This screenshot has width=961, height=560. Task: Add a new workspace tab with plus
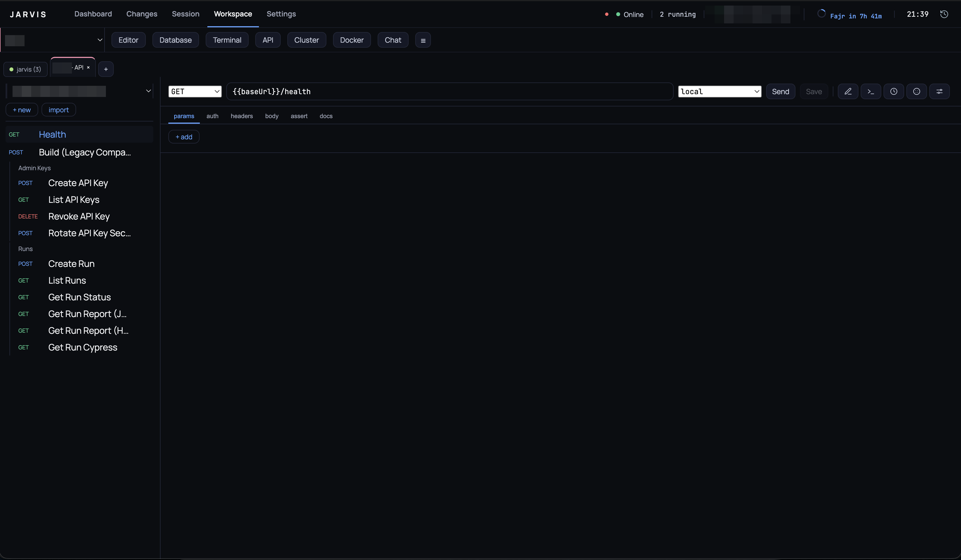pyautogui.click(x=106, y=69)
